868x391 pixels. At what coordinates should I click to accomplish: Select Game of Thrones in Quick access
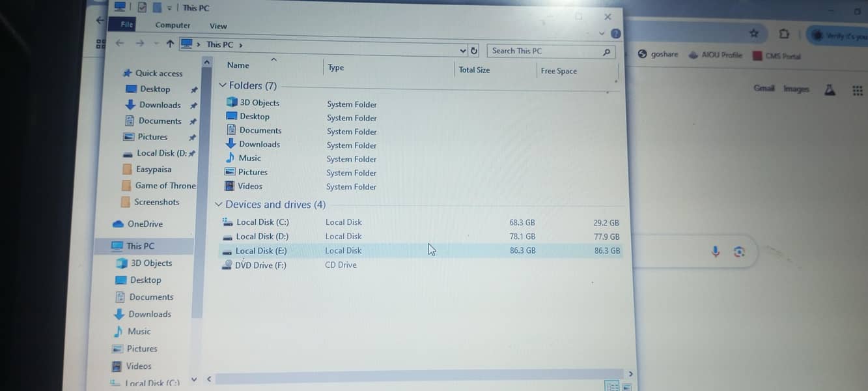pos(165,186)
